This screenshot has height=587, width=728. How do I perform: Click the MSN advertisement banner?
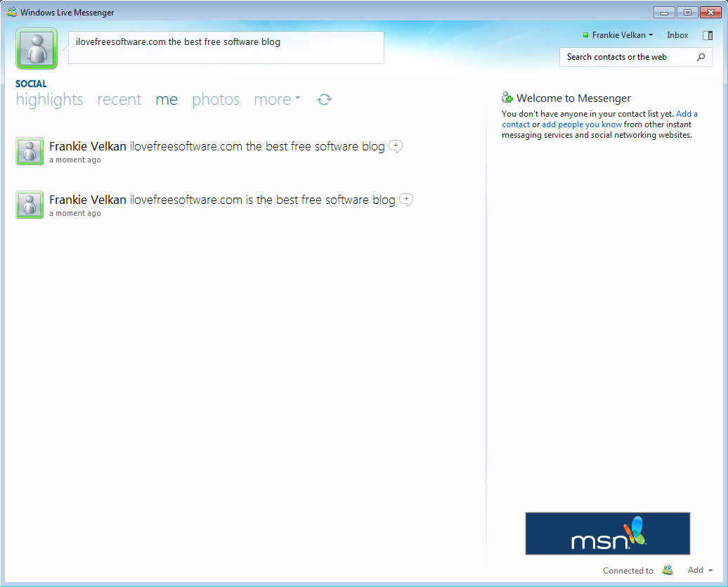pos(607,533)
